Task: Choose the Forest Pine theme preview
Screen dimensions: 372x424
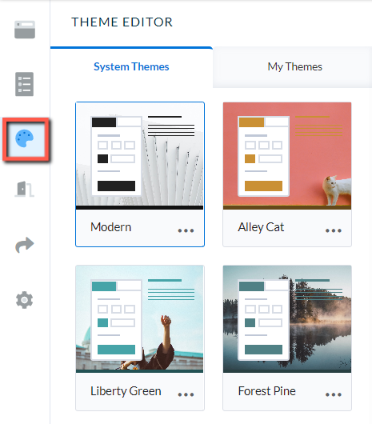Action: tap(287, 319)
